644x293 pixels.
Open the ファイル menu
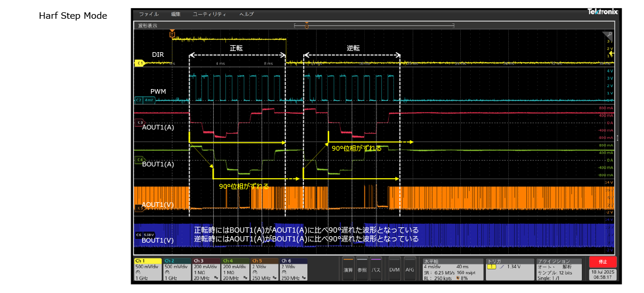pyautogui.click(x=149, y=13)
